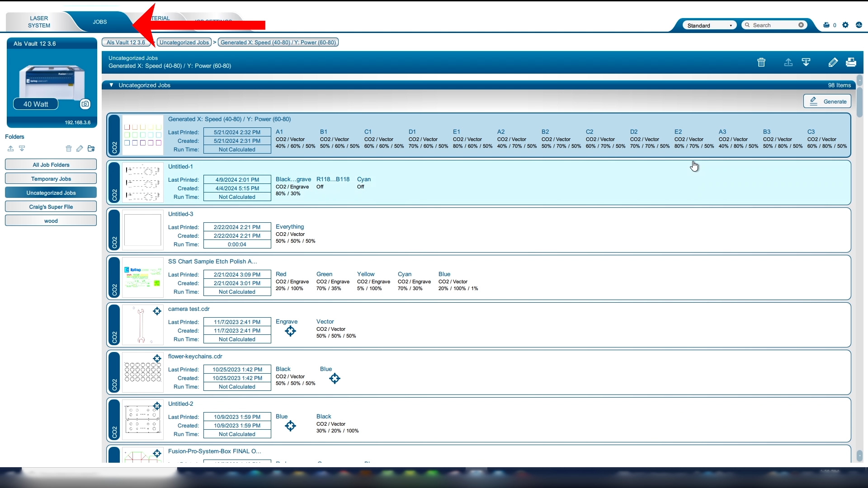
Task: Click the export job upload icon in header
Action: (788, 62)
